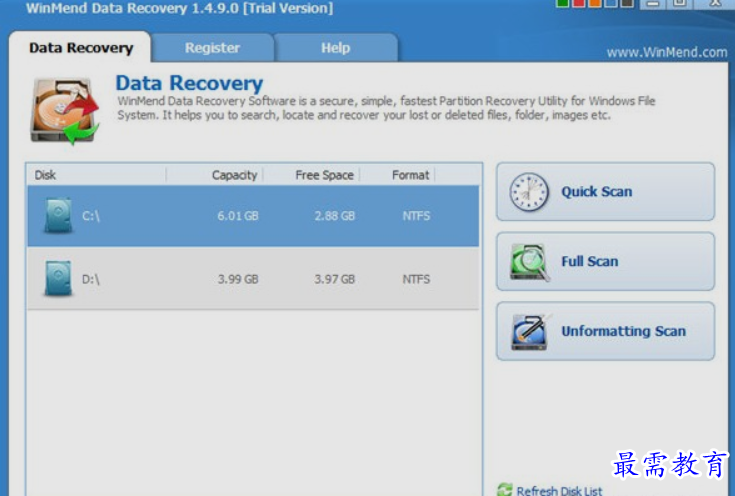The image size is (735, 496).
Task: Visit the www.WinMend.com link
Action: point(667,52)
